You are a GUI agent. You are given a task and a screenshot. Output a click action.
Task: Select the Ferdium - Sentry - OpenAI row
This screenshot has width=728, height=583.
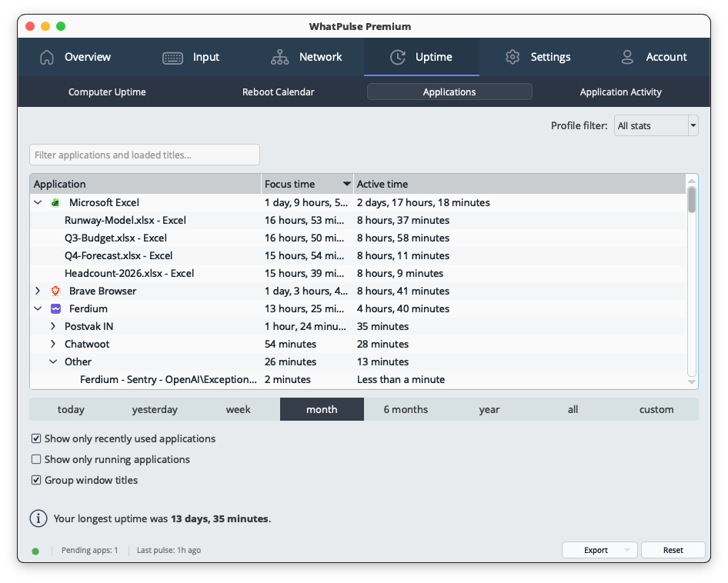(358, 380)
